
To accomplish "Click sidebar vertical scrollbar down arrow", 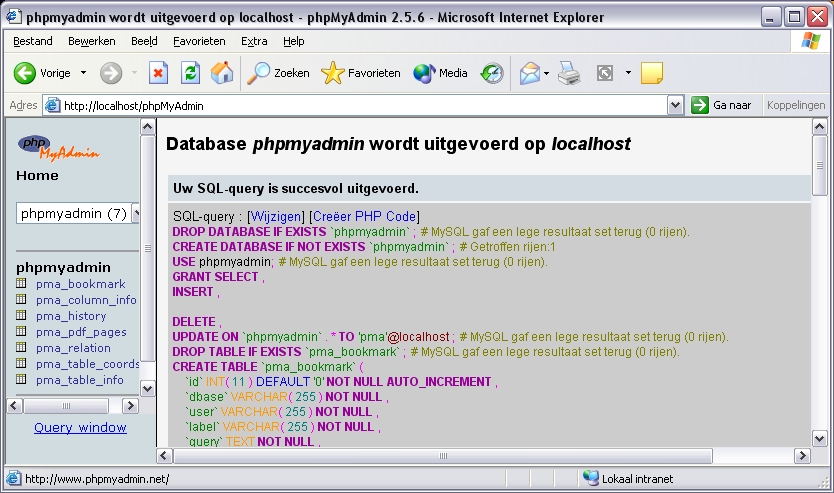I will click(148, 389).
